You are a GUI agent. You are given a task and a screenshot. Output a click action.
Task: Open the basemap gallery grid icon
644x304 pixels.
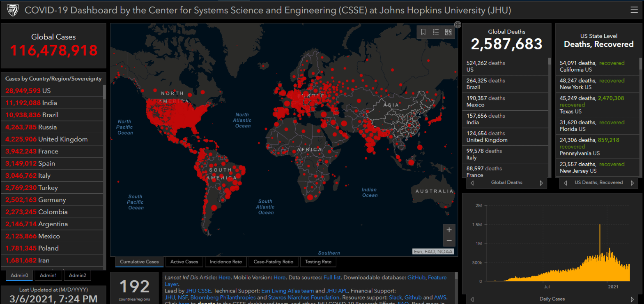point(448,32)
